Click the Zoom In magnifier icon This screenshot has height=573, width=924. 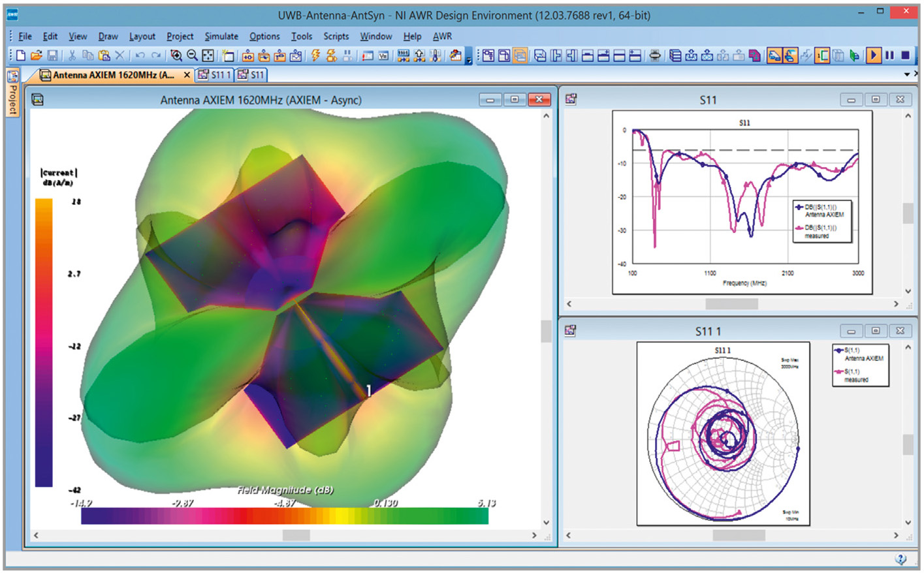[176, 56]
